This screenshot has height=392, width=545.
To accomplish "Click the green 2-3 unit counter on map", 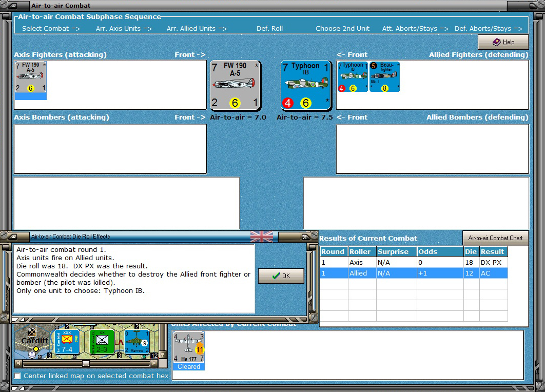I will point(102,342).
